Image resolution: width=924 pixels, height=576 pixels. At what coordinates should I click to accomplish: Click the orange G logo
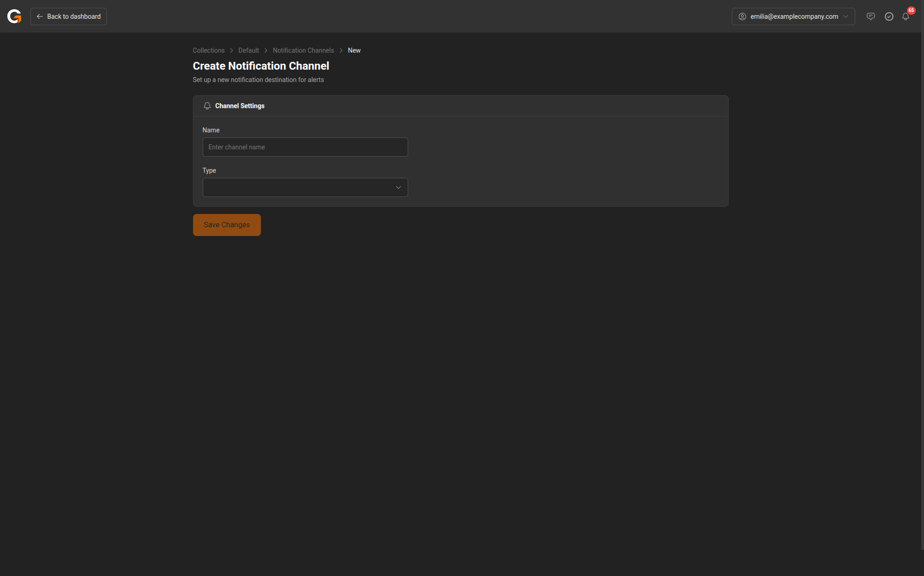[x=14, y=16]
